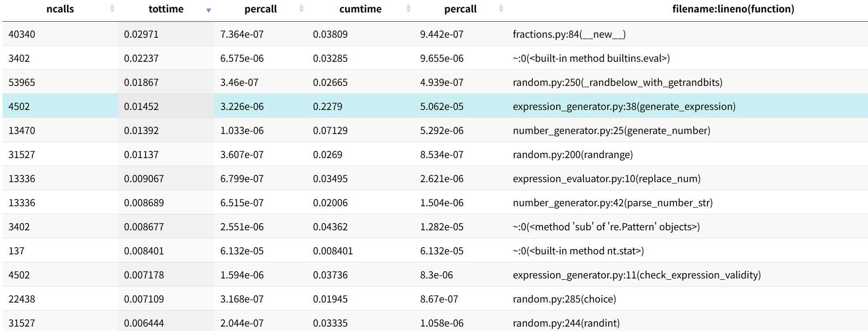Click the filename:lineno(function) column header

coord(733,9)
